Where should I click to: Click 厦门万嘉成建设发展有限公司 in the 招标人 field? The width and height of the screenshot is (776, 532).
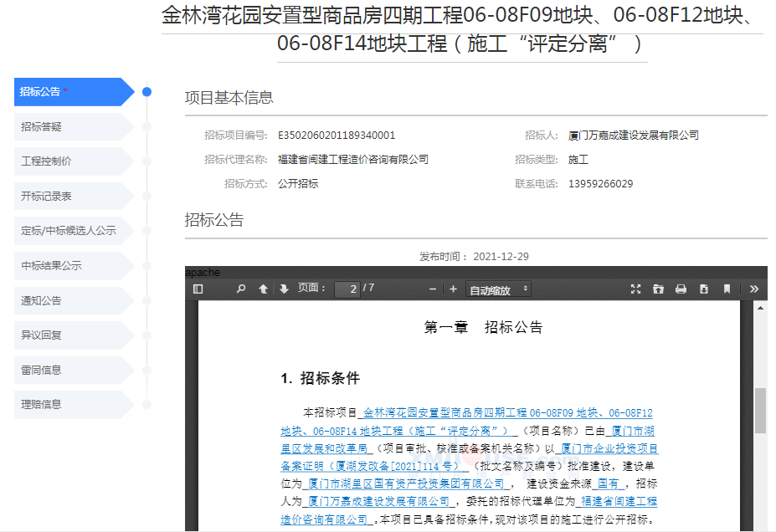(634, 136)
